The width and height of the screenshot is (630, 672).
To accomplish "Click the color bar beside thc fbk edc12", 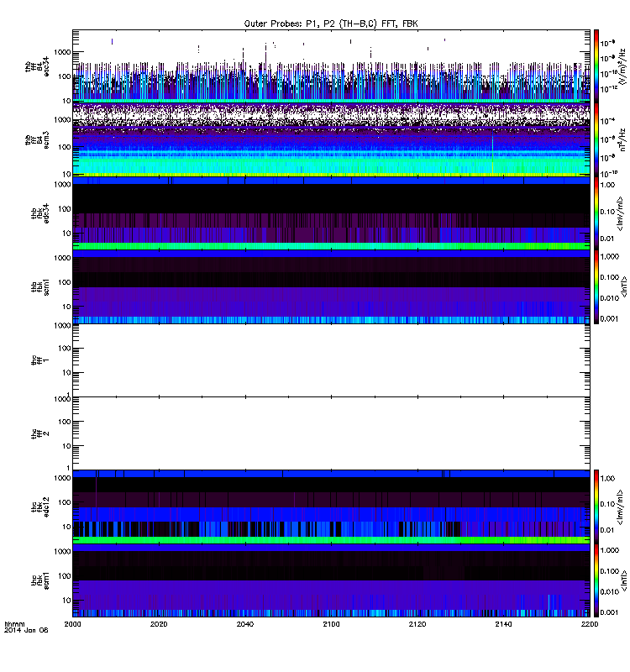I will click(596, 507).
